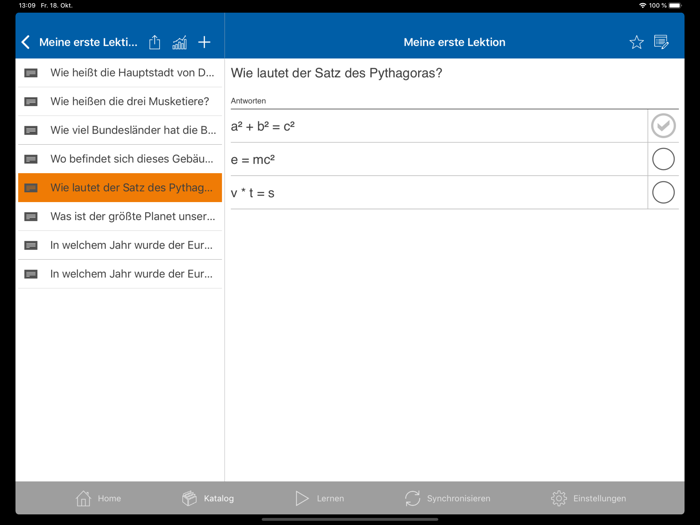Mark the card as favorite with the star
This screenshot has width=700, height=525.
636,42
